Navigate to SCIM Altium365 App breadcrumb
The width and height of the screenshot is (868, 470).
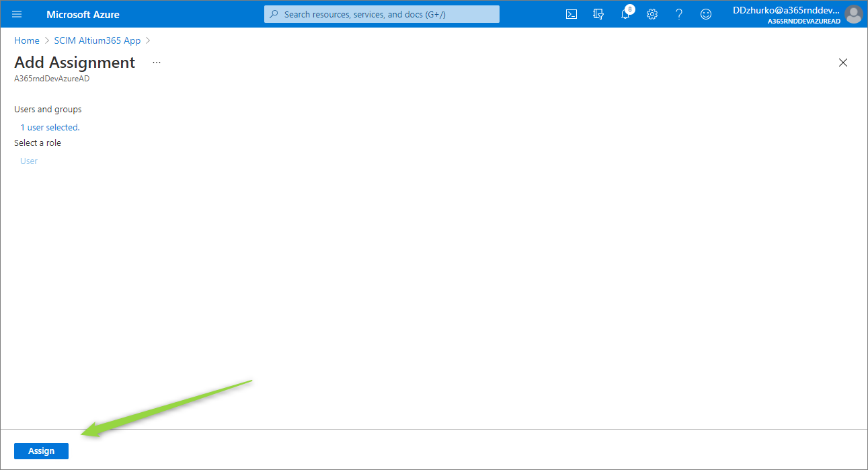[x=97, y=40]
